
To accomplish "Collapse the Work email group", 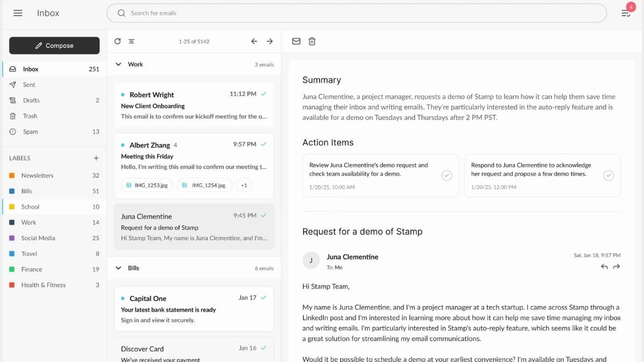I will tap(119, 64).
